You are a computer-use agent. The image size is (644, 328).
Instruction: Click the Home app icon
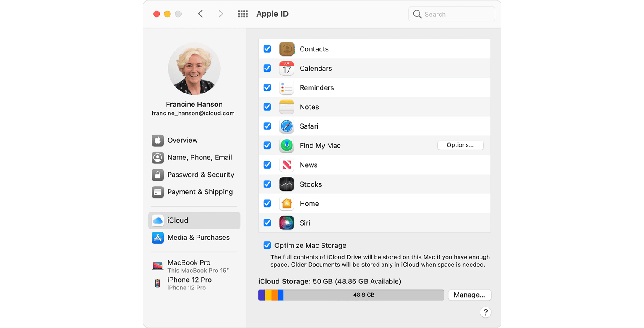click(x=287, y=203)
